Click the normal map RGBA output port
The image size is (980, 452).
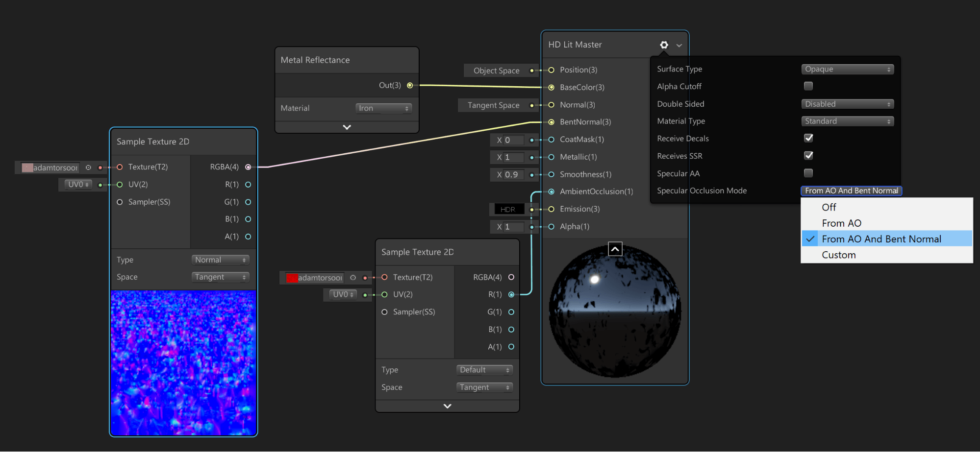click(248, 167)
